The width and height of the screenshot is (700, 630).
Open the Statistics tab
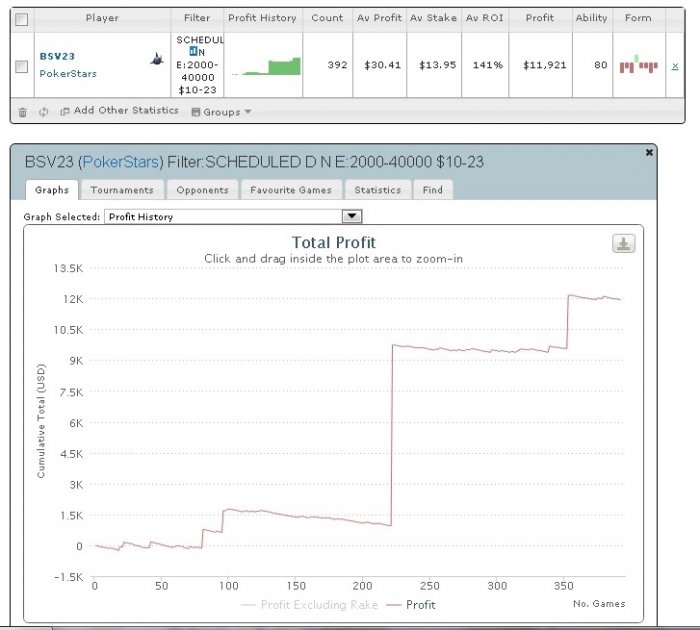pyautogui.click(x=378, y=190)
